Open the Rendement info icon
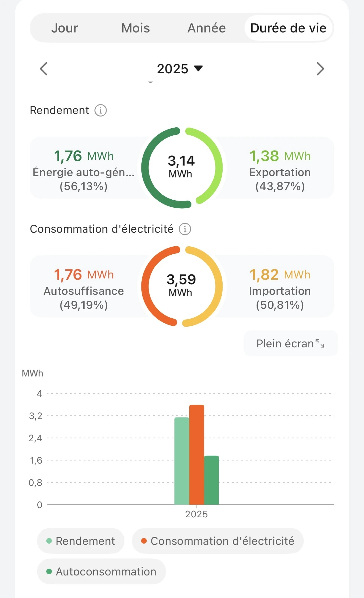364x598 pixels. click(x=101, y=110)
